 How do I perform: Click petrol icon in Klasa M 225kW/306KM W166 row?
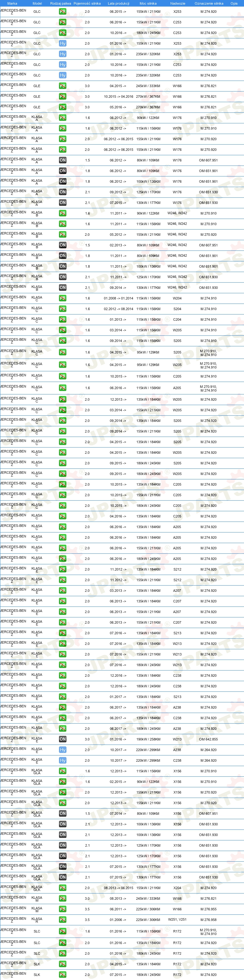pyautogui.click(x=63, y=909)
